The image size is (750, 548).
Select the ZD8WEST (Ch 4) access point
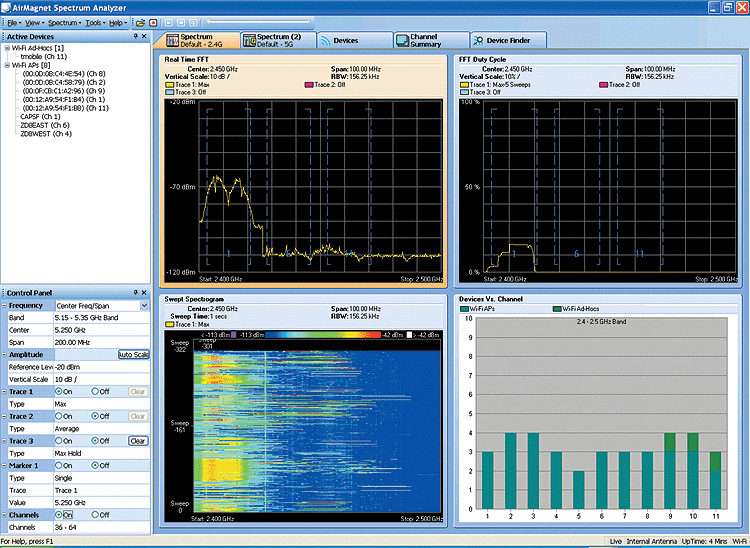click(x=46, y=134)
